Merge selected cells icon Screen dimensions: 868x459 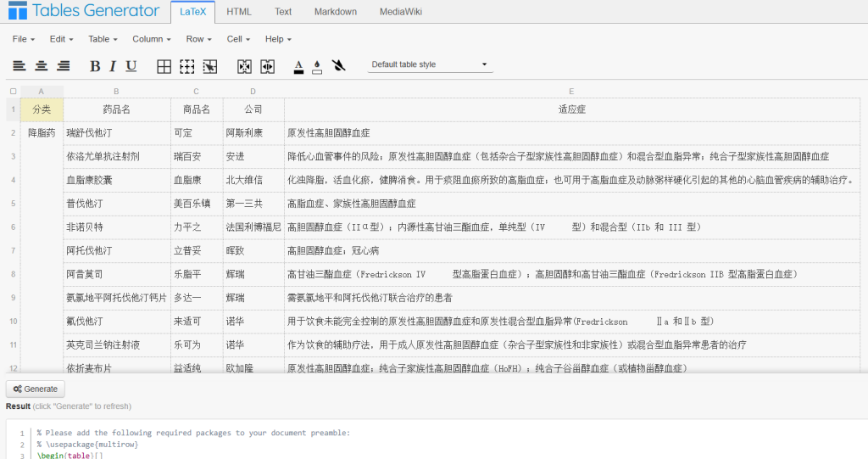pyautogui.click(x=244, y=66)
